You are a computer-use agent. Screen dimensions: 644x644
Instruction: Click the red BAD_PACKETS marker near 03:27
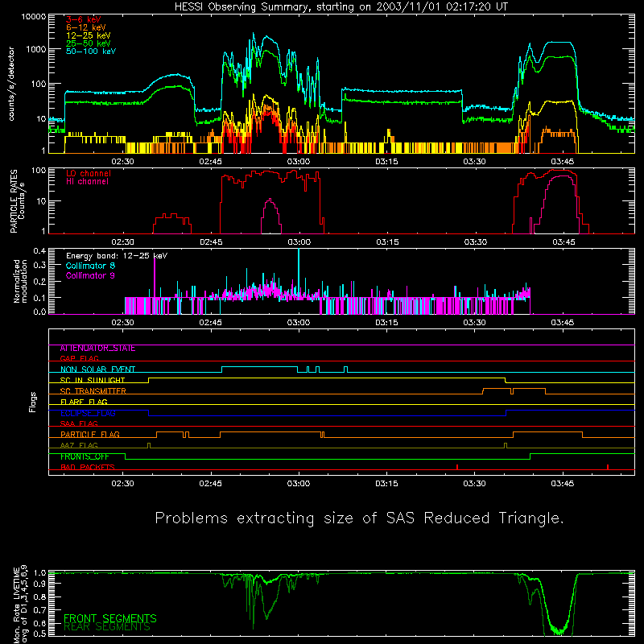[457, 467]
